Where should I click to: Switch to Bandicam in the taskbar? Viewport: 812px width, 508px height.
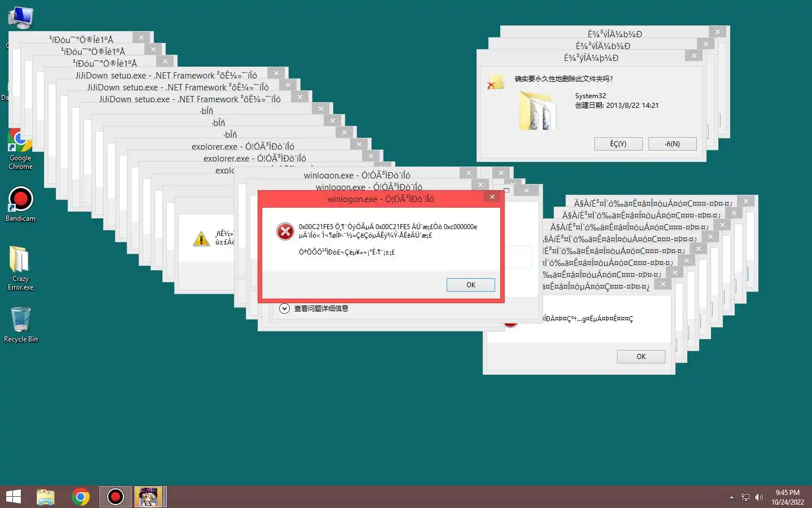point(116,497)
